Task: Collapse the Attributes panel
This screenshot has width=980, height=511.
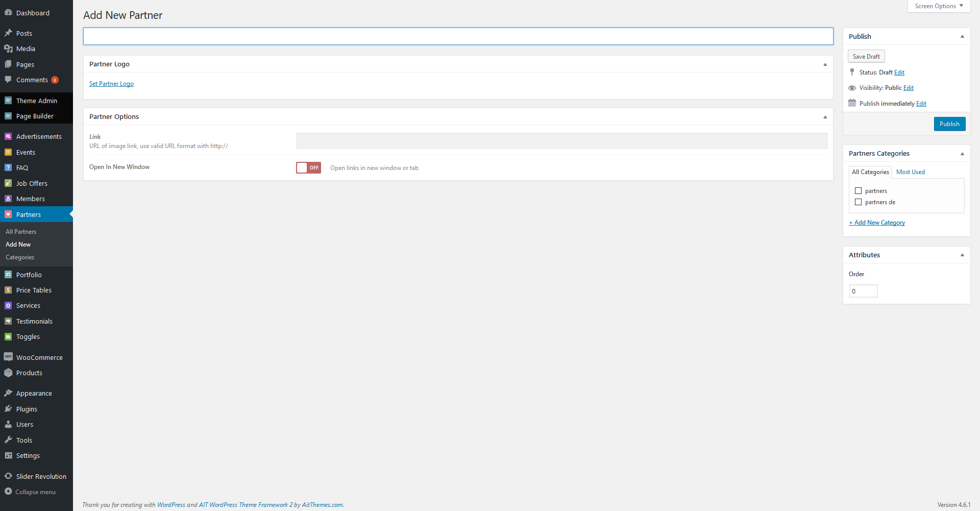Action: 962,255
